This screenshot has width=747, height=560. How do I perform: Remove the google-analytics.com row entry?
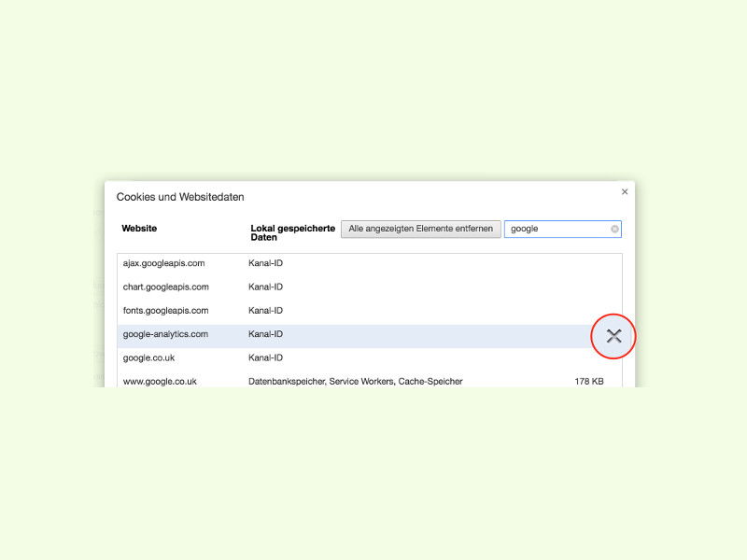(613, 336)
